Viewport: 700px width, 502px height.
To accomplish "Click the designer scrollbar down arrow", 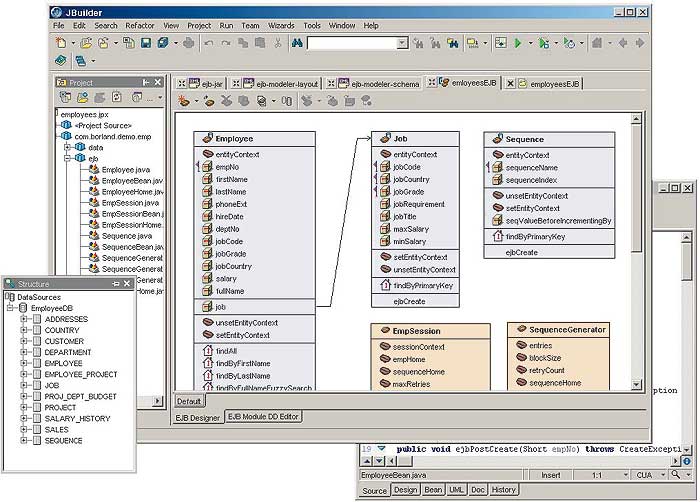I will click(636, 384).
